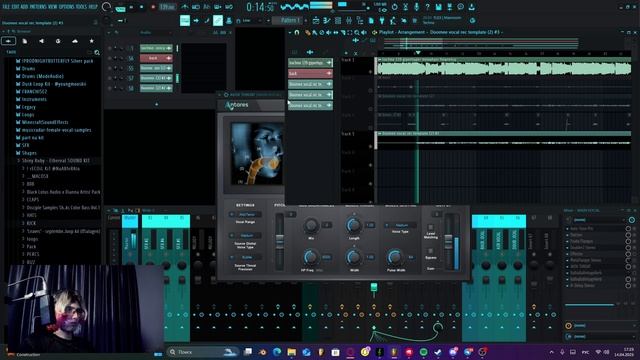Click the microphone recording icon in top toolbar
The width and height of the screenshot is (640, 360).
[x=416, y=7]
